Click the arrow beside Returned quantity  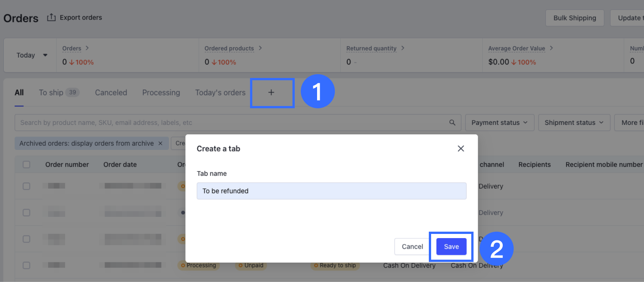[403, 48]
